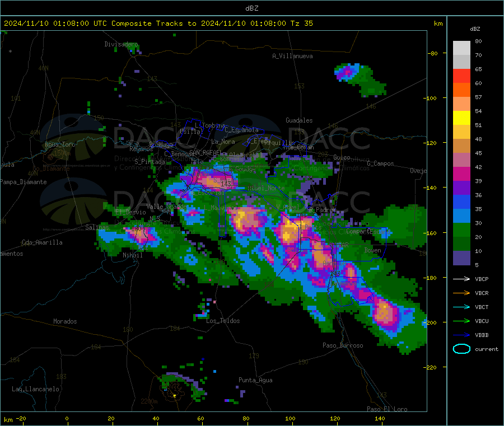Click the white VBCP arrow icon in legend
The width and height of the screenshot is (504, 426).
461,279
